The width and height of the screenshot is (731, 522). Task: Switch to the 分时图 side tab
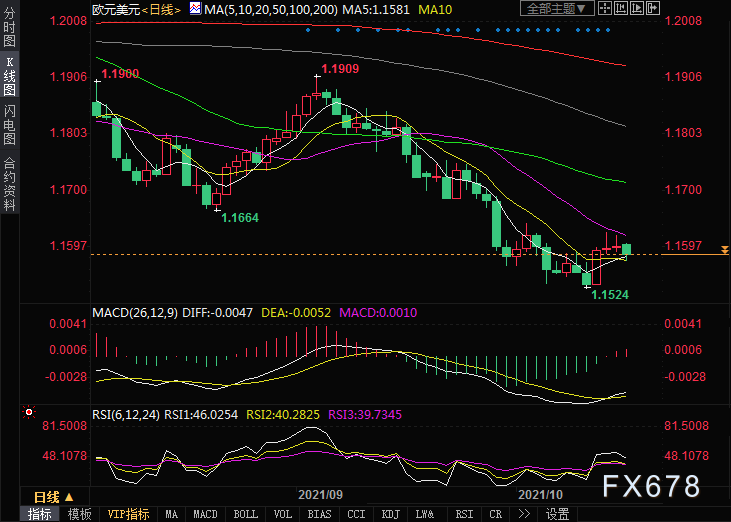click(x=9, y=27)
